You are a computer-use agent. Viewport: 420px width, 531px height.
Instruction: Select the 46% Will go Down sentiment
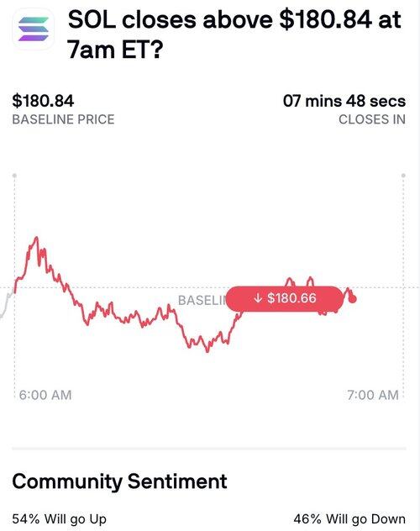(x=349, y=518)
